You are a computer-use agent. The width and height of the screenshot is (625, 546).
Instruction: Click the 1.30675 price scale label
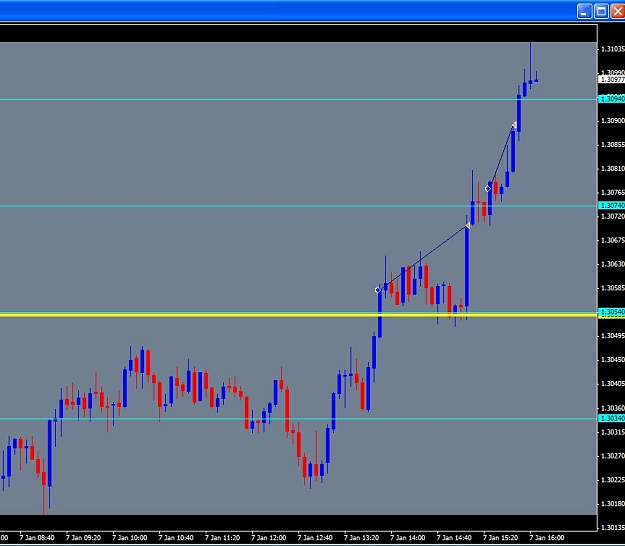click(x=613, y=240)
